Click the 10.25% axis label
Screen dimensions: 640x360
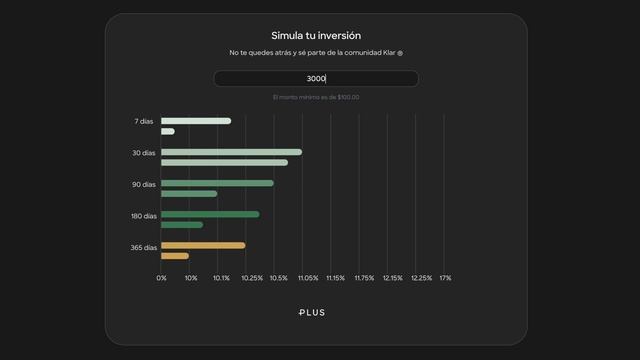coord(252,278)
